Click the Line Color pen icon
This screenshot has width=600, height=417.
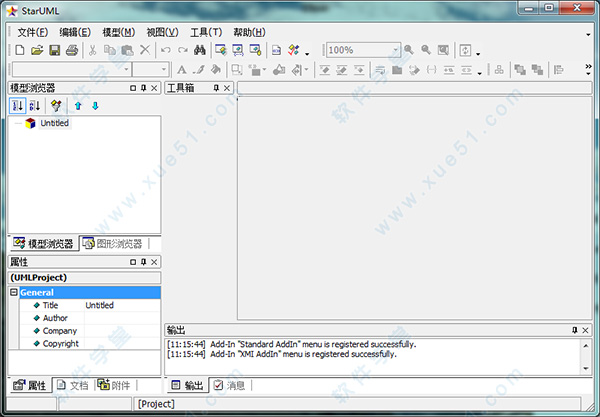(x=199, y=70)
